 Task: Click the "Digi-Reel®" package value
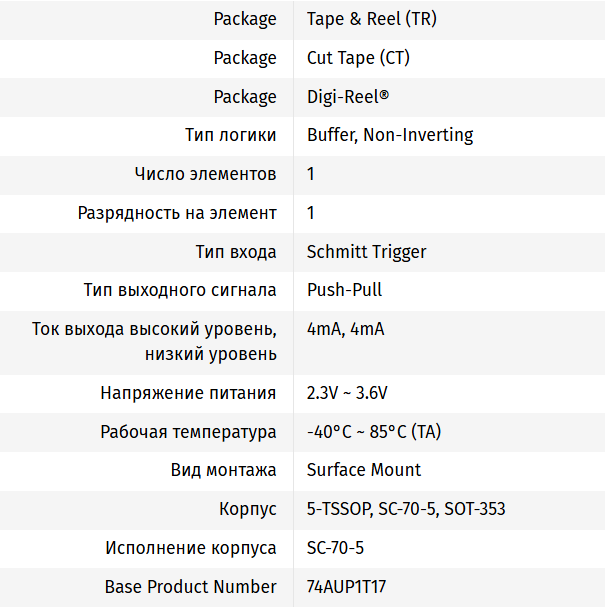(x=347, y=97)
